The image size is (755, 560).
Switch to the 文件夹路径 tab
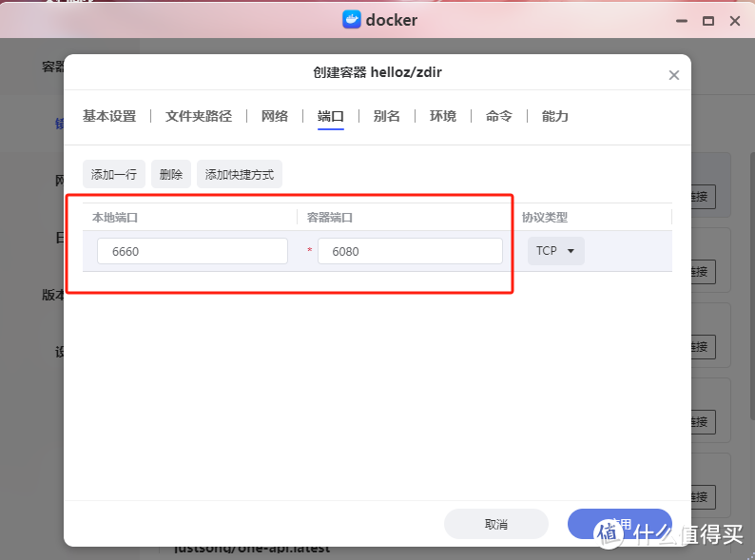199,116
